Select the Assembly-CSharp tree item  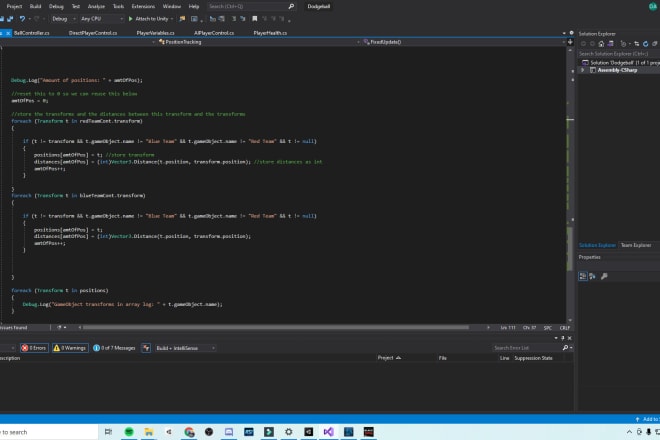tap(617, 70)
